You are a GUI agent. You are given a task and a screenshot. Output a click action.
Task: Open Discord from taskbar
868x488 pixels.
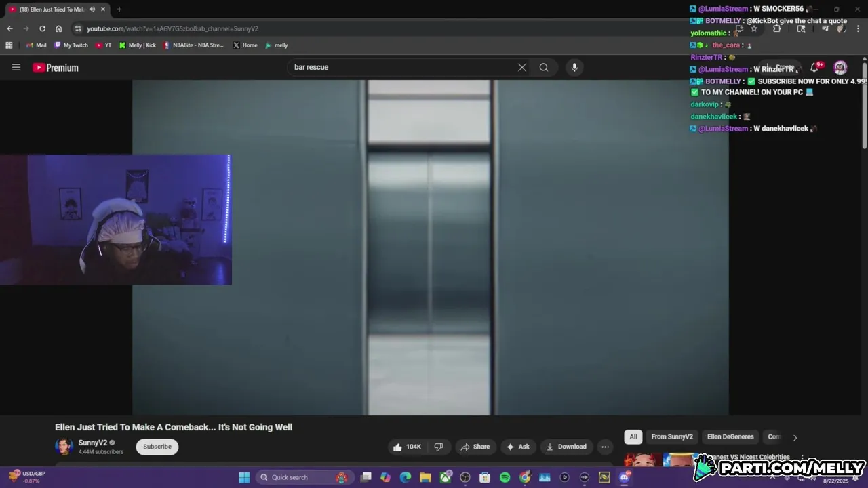pos(625,477)
